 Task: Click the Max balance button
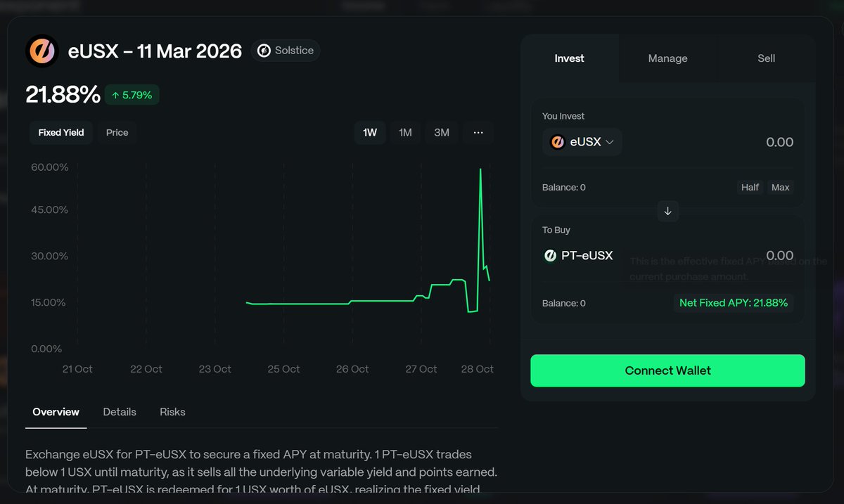[x=780, y=188]
